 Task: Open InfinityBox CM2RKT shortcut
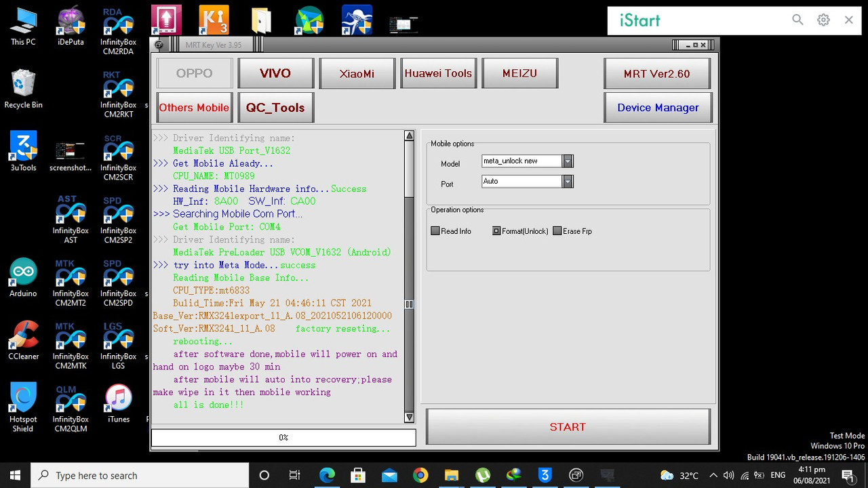coord(119,94)
